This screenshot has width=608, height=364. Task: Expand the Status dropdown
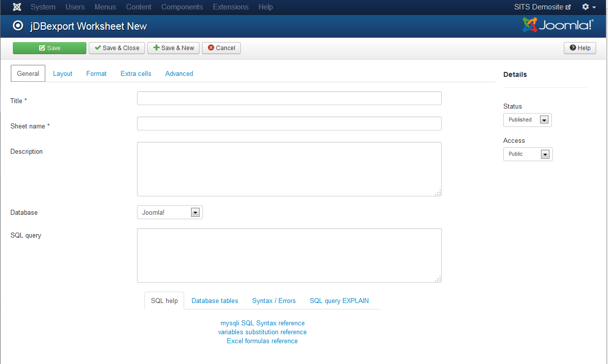pos(527,120)
